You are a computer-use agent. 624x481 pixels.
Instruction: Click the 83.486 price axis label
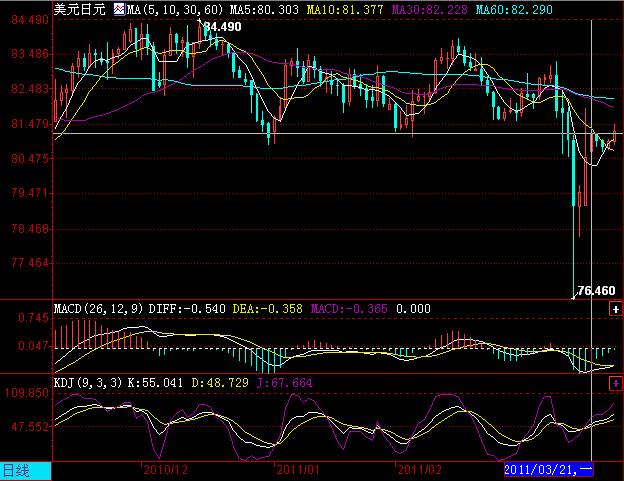(30, 54)
